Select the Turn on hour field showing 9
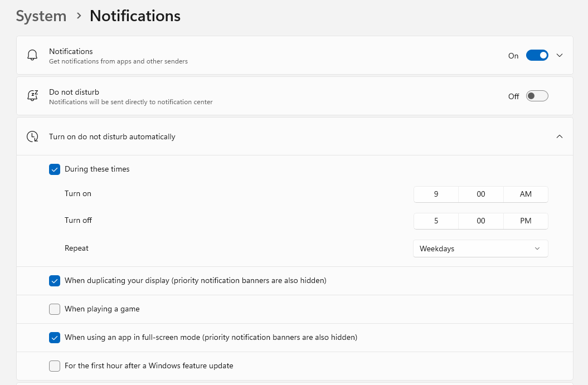 (436, 194)
